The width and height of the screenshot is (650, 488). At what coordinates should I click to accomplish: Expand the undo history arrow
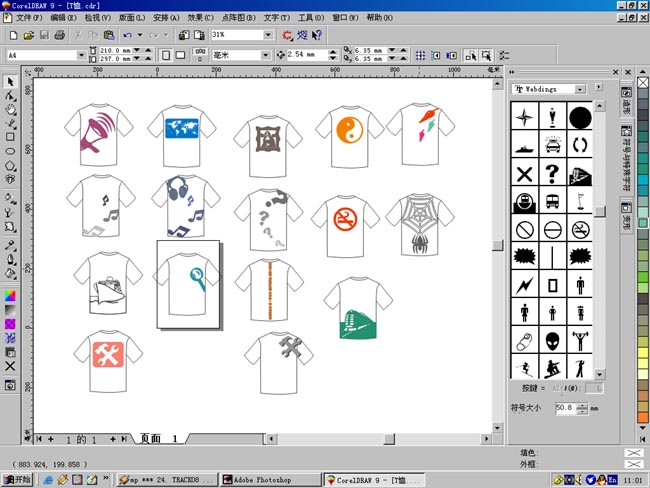[140, 35]
